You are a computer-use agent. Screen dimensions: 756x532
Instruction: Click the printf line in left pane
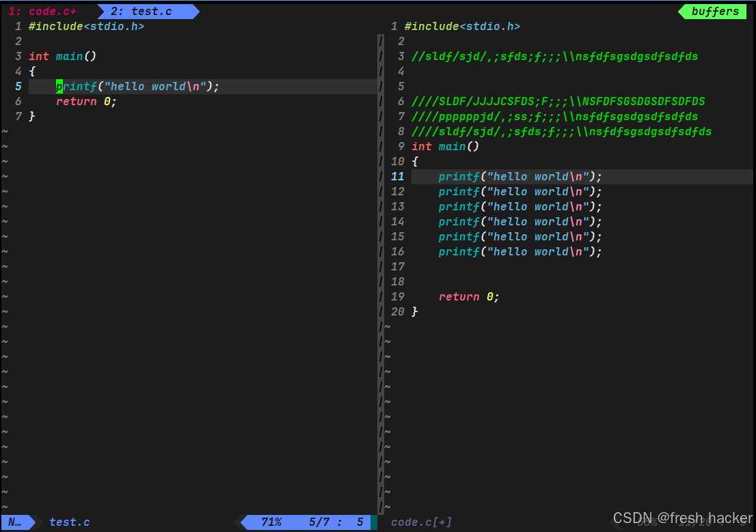point(137,87)
